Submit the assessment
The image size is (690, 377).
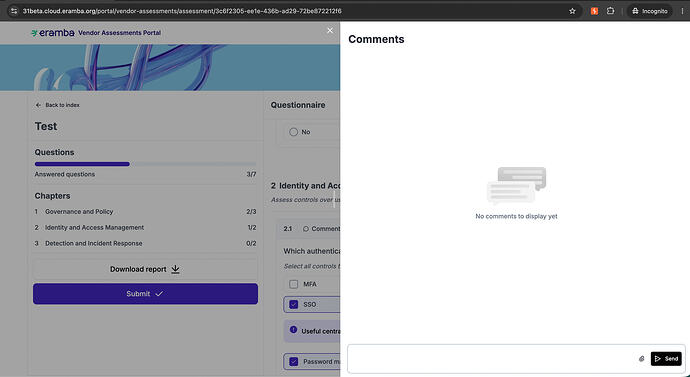click(145, 293)
